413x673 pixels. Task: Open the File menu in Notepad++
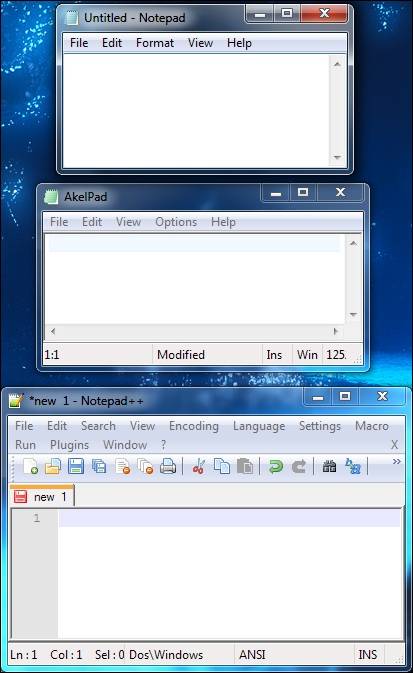click(24, 426)
